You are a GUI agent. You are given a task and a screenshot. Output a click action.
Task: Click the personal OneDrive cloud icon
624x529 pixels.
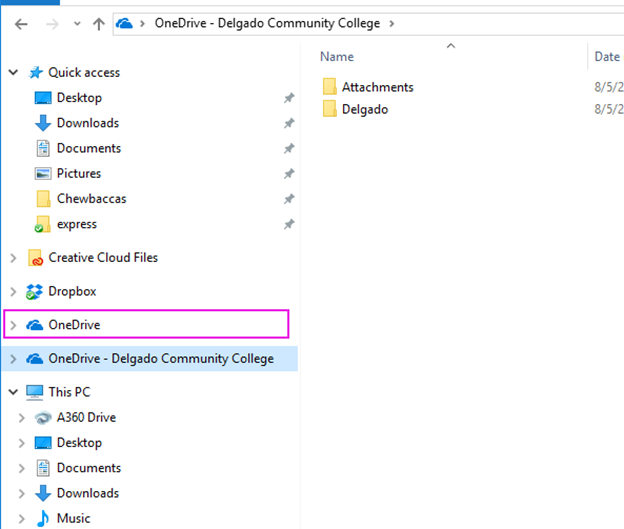[x=35, y=325]
